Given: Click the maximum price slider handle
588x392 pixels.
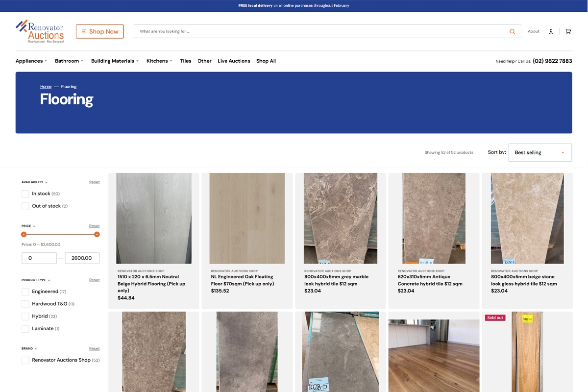Looking at the screenshot, I should pos(97,234).
